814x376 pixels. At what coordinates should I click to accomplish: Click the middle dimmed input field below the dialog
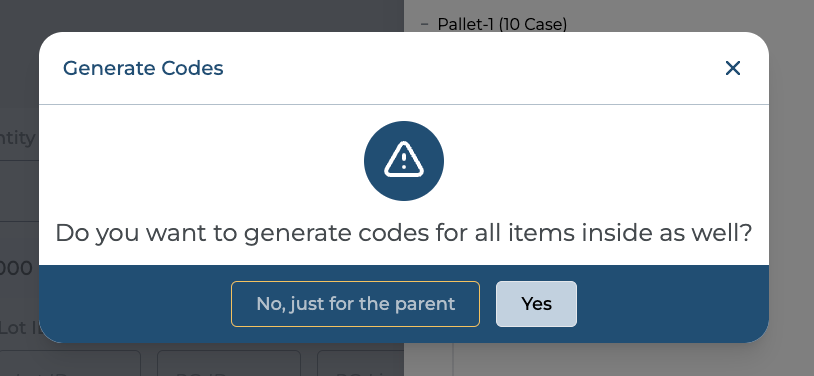point(228,363)
